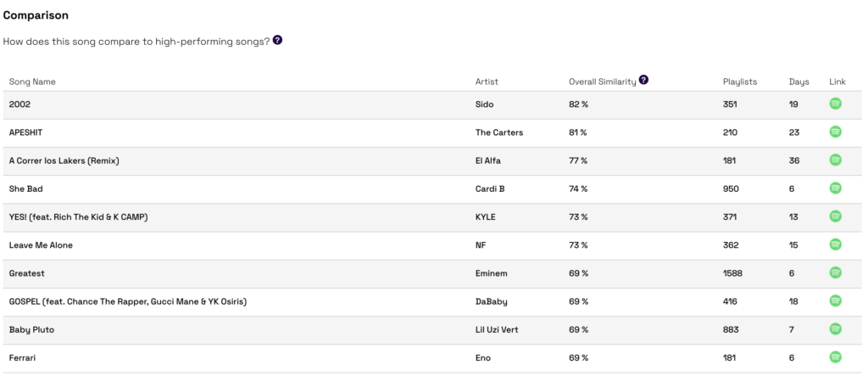This screenshot has width=868, height=376.
Task: Sort by Artist column header
Action: pyautogui.click(x=487, y=81)
